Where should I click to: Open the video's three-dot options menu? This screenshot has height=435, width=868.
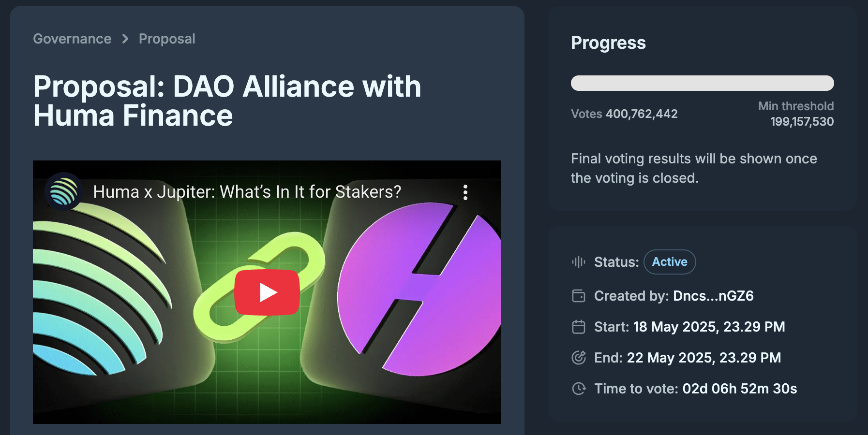[465, 192]
